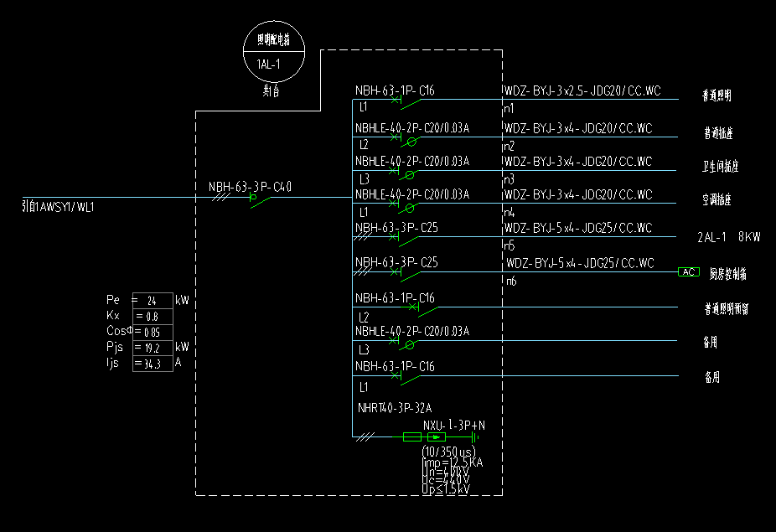The width and height of the screenshot is (776, 532).
Task: Select the cable label above n2
Action: coord(578,129)
